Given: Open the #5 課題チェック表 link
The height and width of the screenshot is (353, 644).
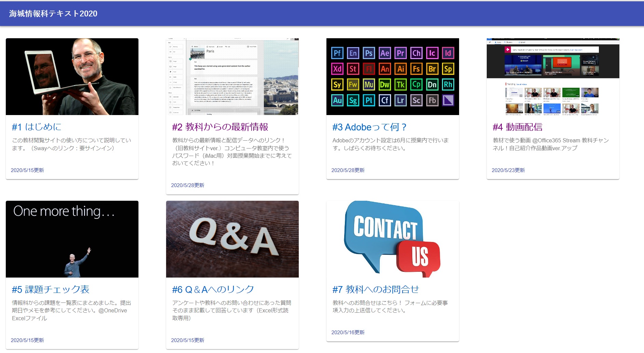Looking at the screenshot, I should [x=51, y=290].
